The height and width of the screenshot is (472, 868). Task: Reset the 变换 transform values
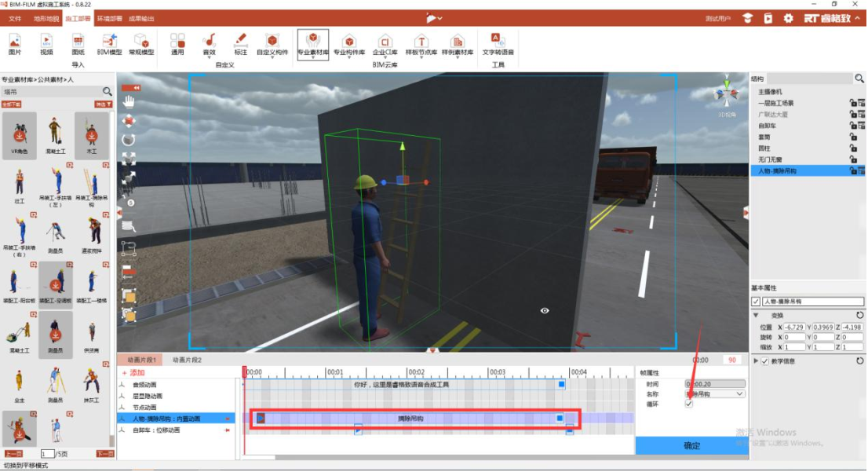click(859, 315)
